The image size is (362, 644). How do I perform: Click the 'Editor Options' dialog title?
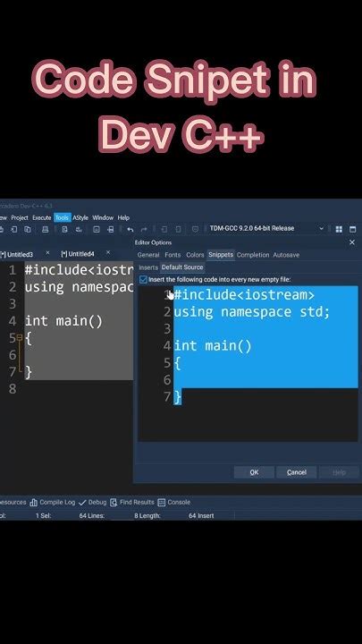(153, 242)
